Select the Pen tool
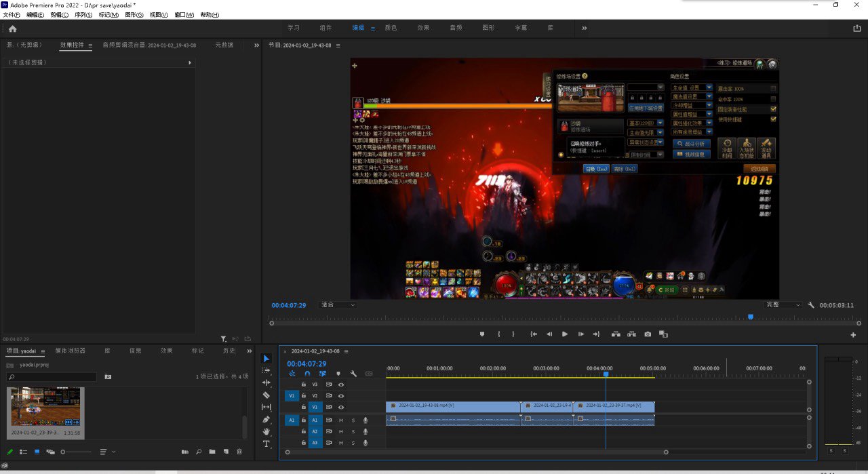The width and height of the screenshot is (868, 474). (267, 419)
